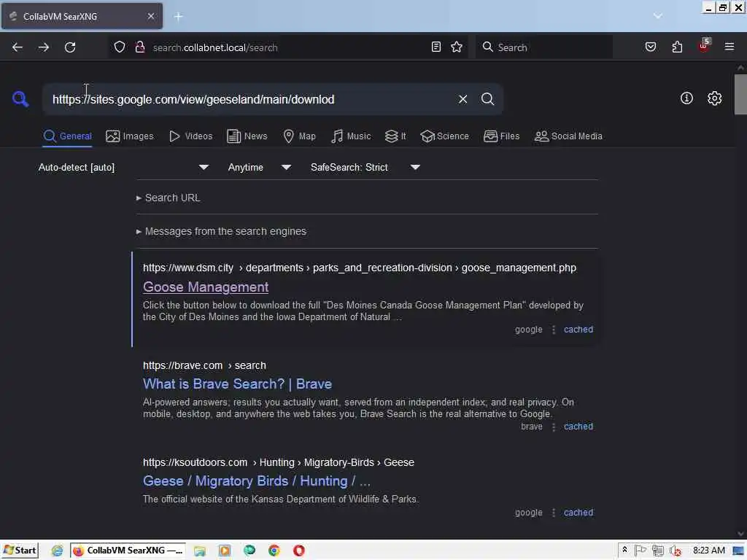The image size is (747, 560).
Task: Click the insecure connection padlock icon
Action: tap(140, 47)
